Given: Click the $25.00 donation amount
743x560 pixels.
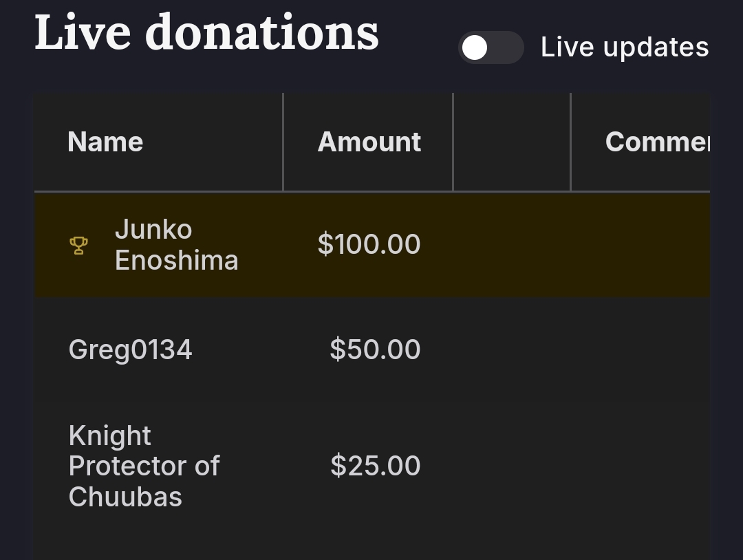Looking at the screenshot, I should point(376,466).
